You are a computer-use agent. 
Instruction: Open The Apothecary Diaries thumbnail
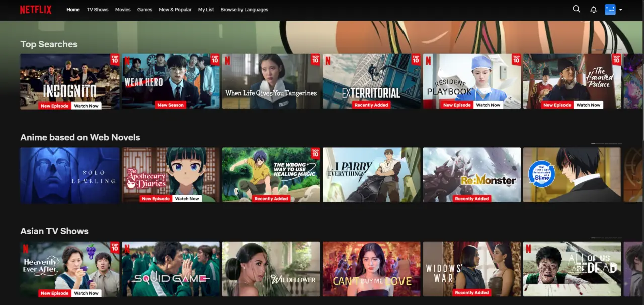[171, 175]
